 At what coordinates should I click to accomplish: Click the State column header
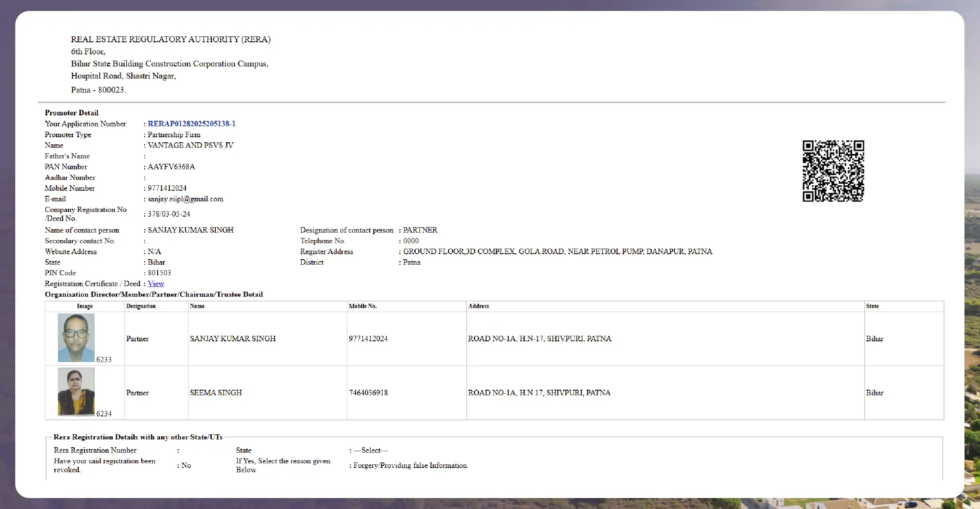point(874,306)
